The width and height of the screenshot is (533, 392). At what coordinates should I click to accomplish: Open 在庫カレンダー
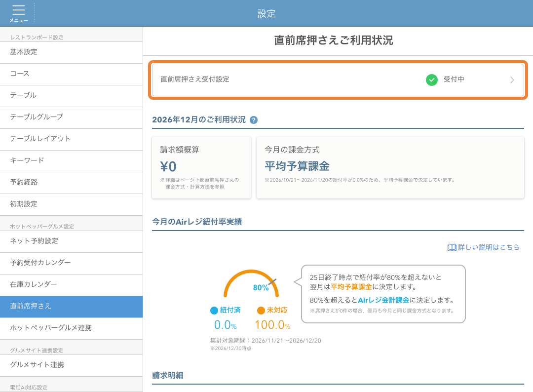pos(72,285)
